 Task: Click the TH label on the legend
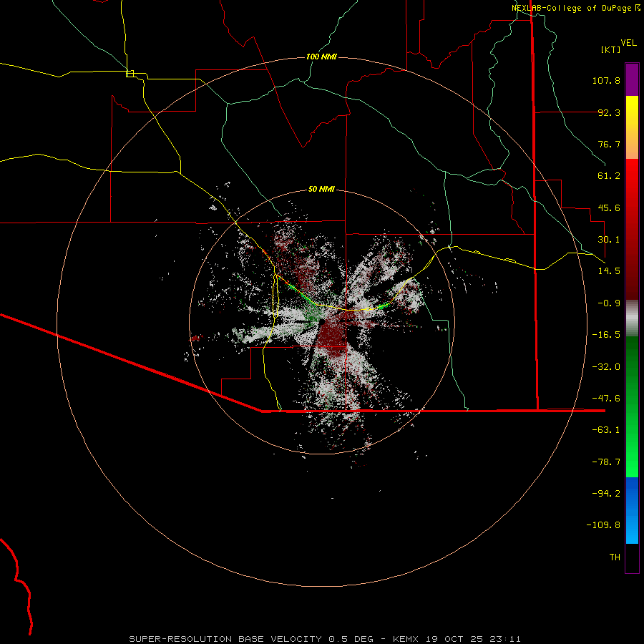[615, 557]
